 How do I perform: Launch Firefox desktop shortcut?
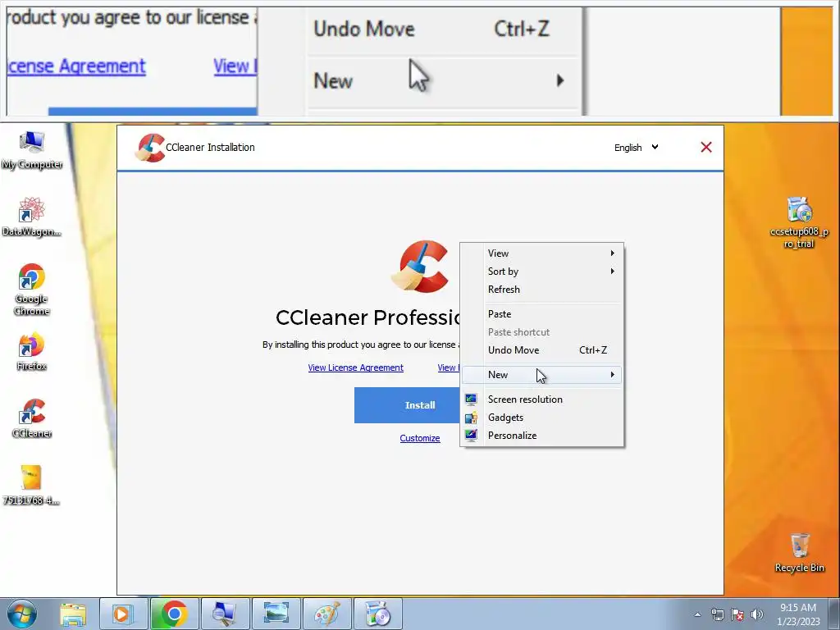pyautogui.click(x=31, y=352)
